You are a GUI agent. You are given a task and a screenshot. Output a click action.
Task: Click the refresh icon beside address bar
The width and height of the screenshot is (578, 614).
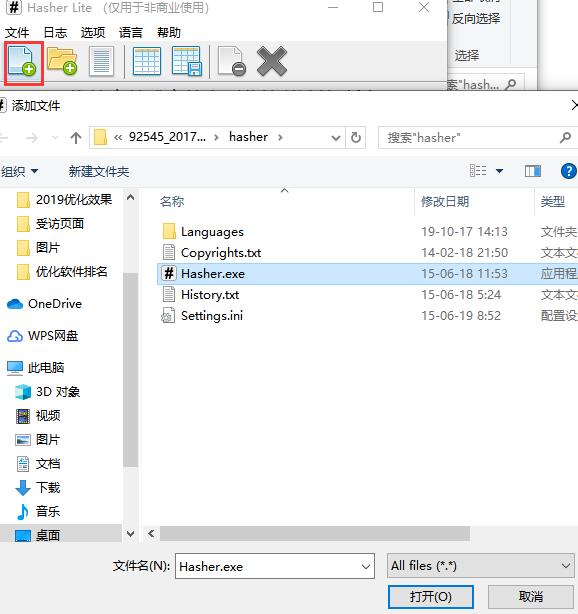click(356, 137)
